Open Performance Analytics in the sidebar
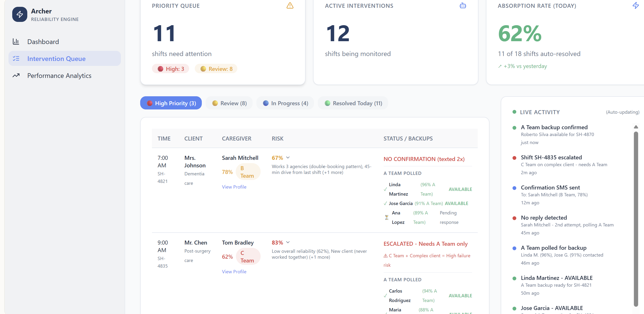Viewport: 644px width, 314px height. 59,75
